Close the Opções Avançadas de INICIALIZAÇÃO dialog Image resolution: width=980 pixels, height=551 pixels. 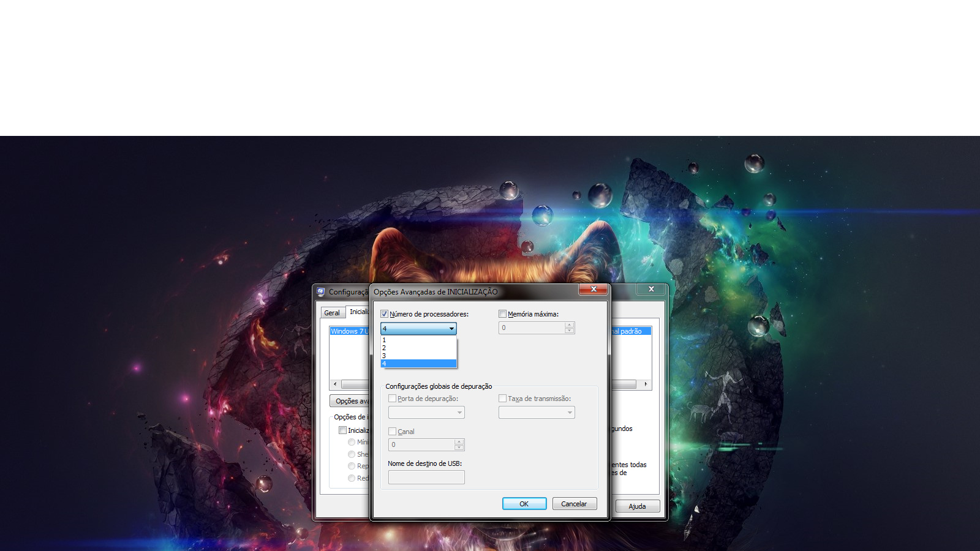pos(594,289)
